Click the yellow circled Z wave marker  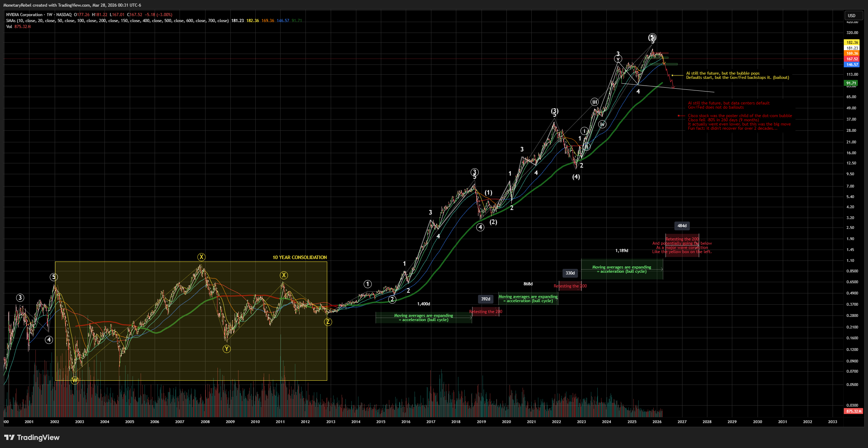coord(328,322)
